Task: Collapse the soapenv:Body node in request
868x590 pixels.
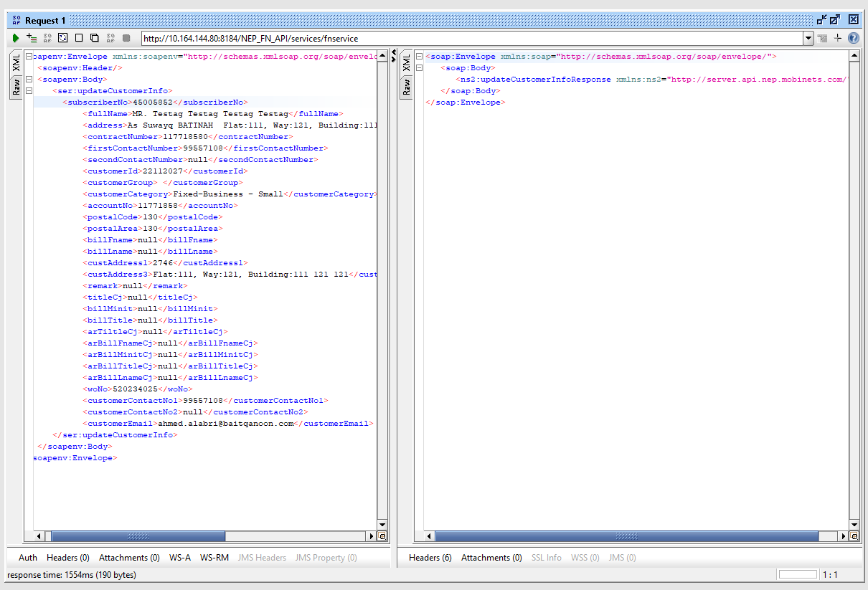Action: (29, 80)
